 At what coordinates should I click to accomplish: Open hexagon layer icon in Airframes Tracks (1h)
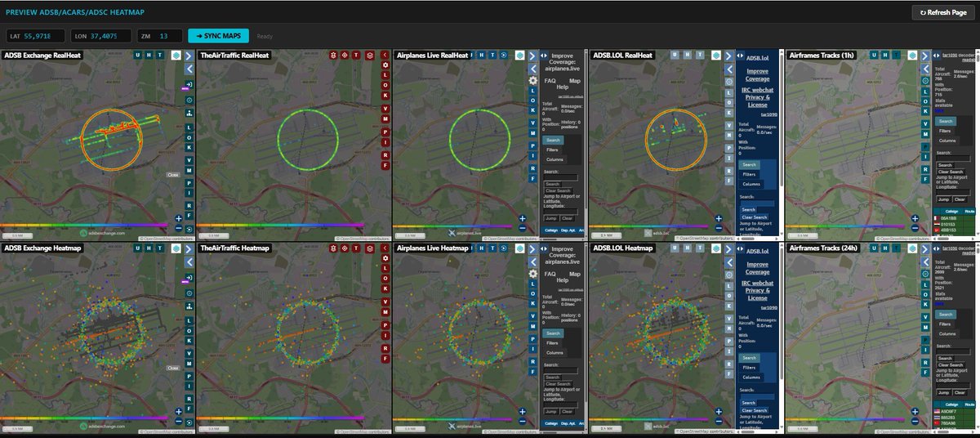pyautogui.click(x=912, y=56)
